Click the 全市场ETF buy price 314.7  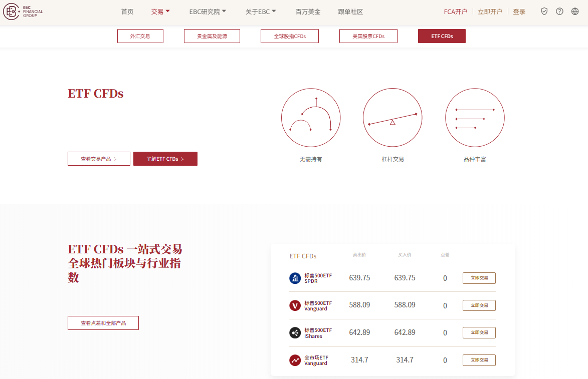click(405, 360)
